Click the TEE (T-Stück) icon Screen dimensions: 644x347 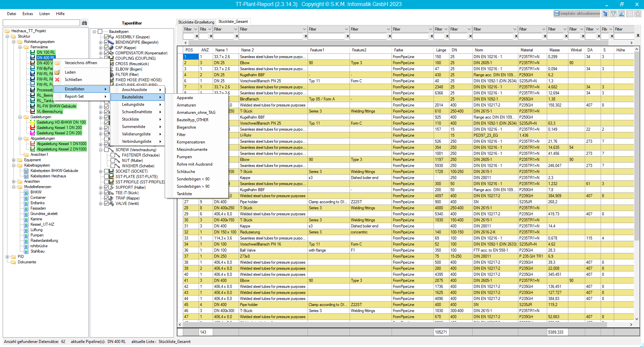112,193
